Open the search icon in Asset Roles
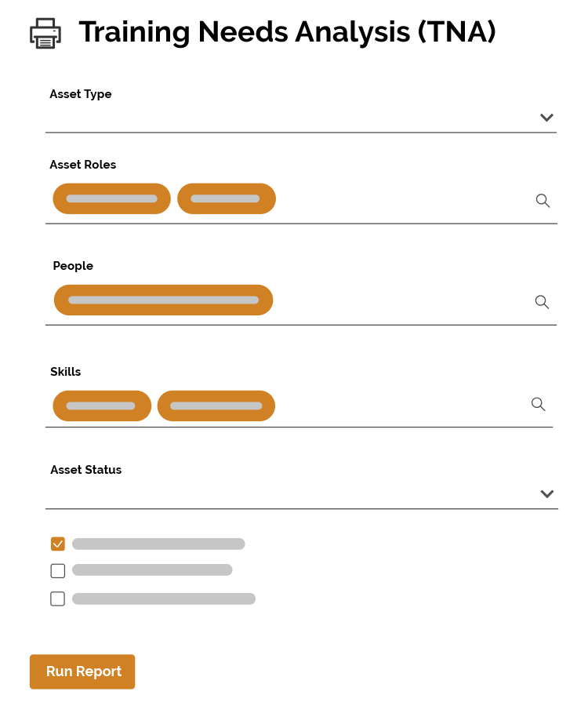This screenshot has width=588, height=706. pyautogui.click(x=543, y=201)
